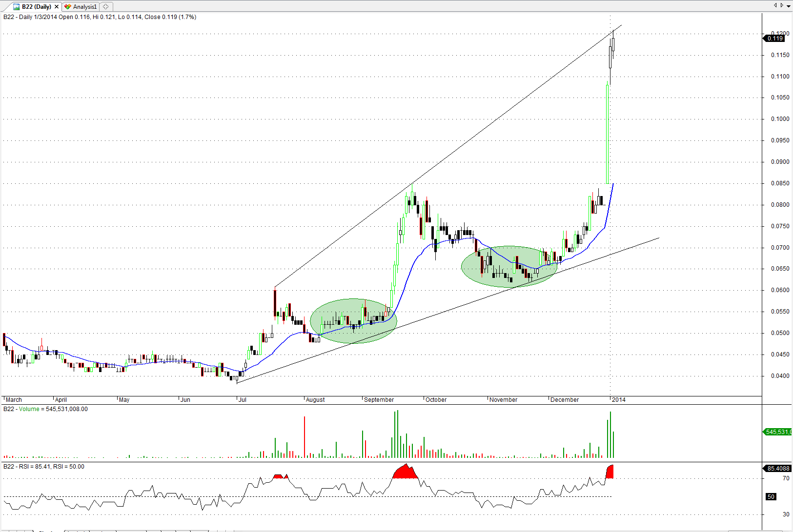Click the B22 RSI pane title
Image resolution: width=793 pixels, height=532 pixels.
44,467
